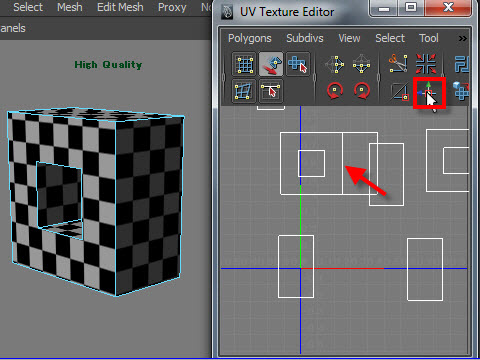The image size is (480, 360).
Task: Show hidden menus with the double chevron
Action: (x=462, y=38)
